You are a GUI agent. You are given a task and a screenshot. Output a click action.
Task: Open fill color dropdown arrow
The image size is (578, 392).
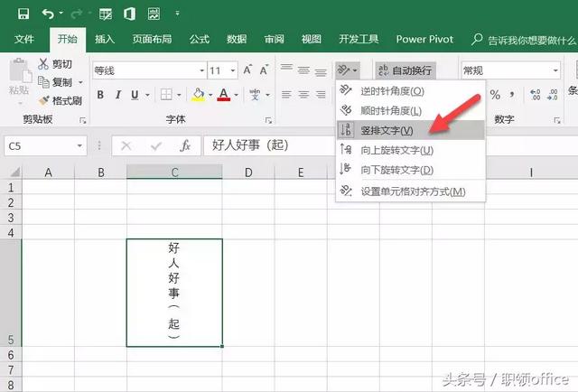[210, 95]
